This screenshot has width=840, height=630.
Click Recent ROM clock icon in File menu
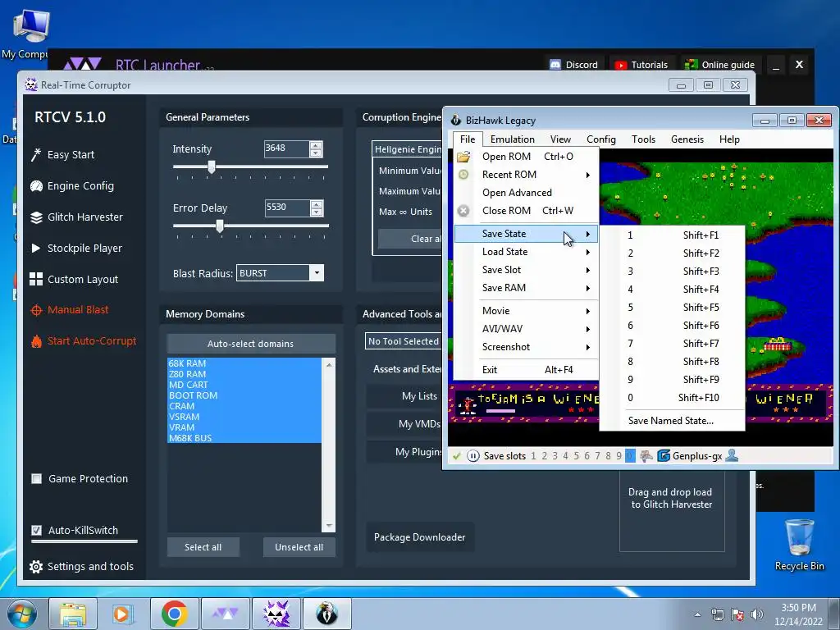[463, 175]
